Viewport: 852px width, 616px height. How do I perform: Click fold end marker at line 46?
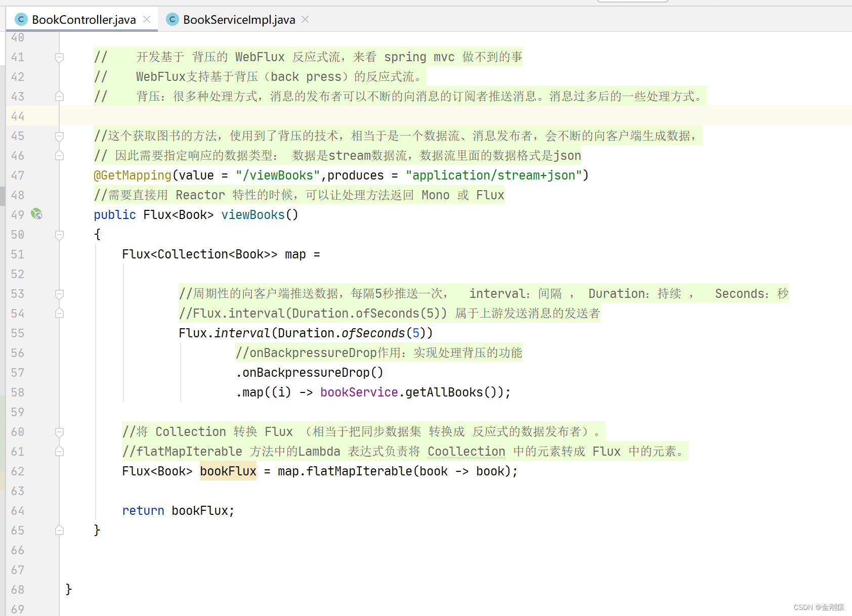pos(59,155)
